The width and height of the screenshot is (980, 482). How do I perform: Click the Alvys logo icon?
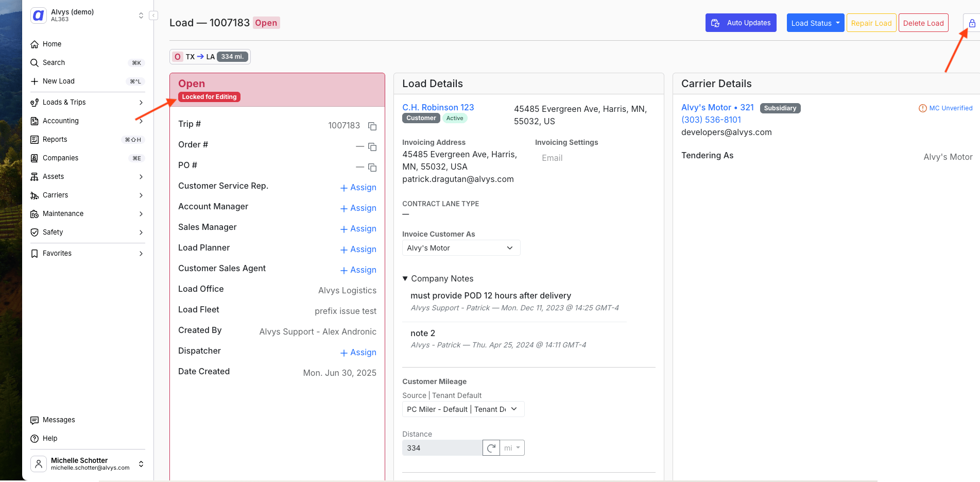pos(39,15)
